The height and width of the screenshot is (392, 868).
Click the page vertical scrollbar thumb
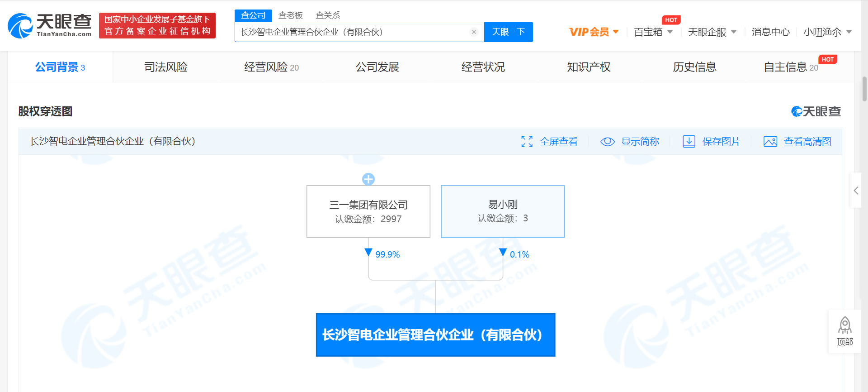(865, 89)
